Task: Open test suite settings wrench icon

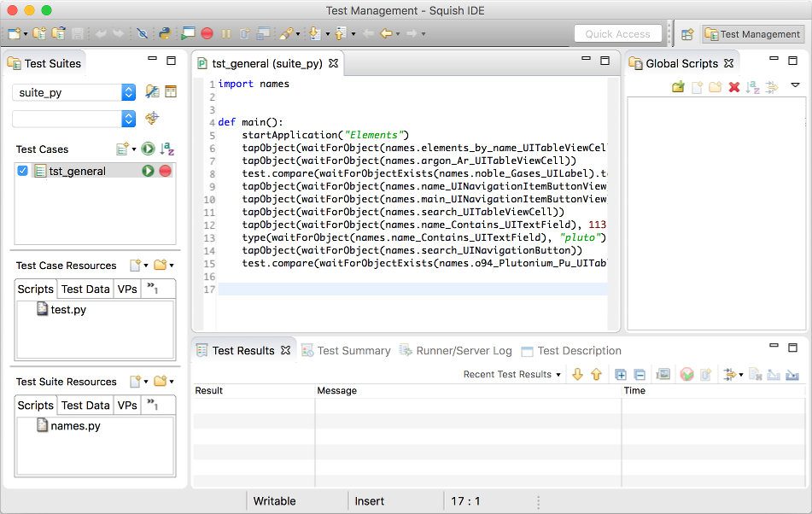Action: coord(152,92)
